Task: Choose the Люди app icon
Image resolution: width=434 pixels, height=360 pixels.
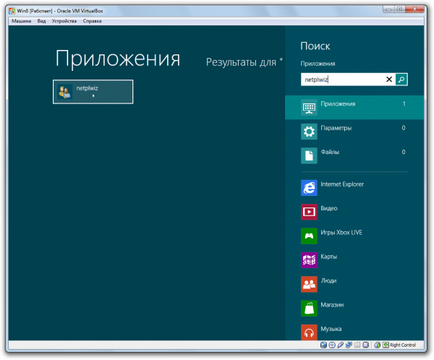Action: [309, 284]
